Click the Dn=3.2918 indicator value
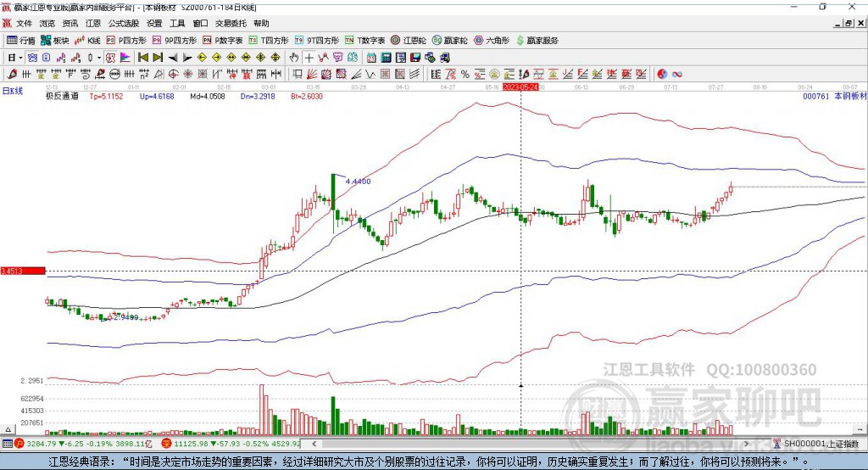 (258, 96)
